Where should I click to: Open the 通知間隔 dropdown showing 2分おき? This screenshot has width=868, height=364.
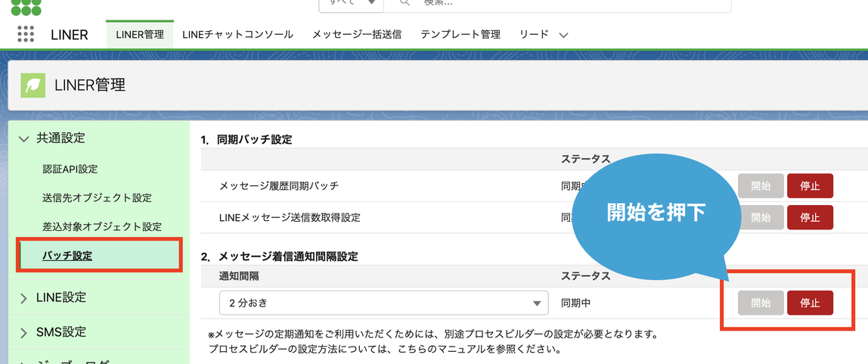pyautogui.click(x=383, y=303)
